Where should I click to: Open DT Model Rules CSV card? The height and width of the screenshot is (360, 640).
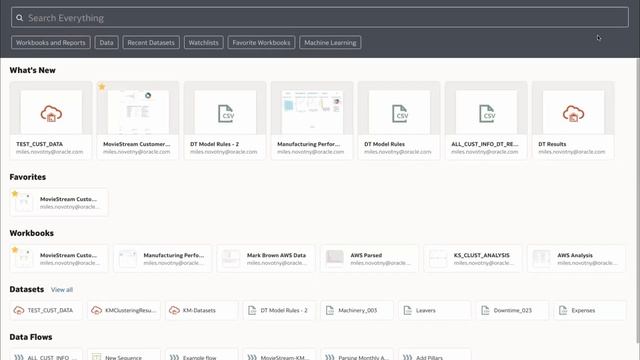coord(399,120)
